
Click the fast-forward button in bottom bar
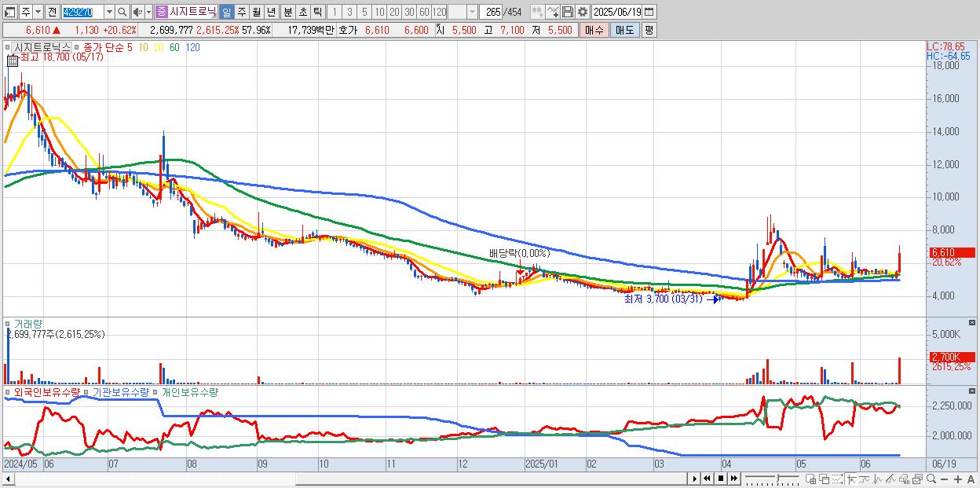pos(733,479)
